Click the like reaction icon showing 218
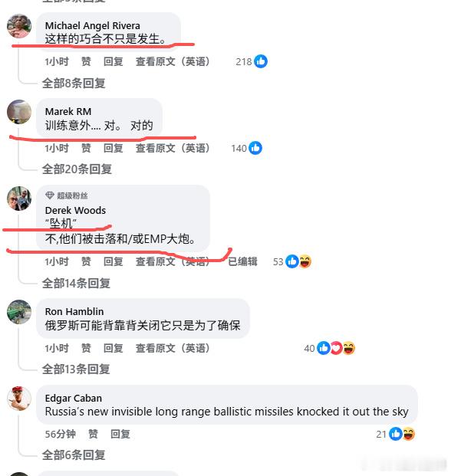Viewport: 451px width, 476px height. click(x=261, y=61)
